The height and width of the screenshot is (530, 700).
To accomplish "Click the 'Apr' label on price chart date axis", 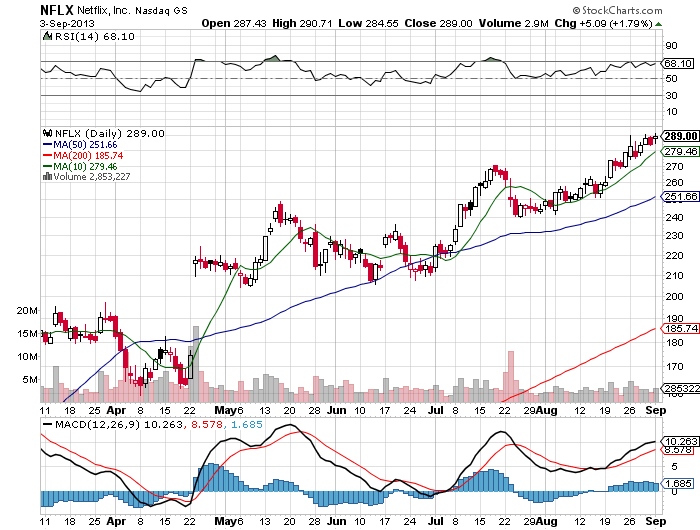I will 117,410.
